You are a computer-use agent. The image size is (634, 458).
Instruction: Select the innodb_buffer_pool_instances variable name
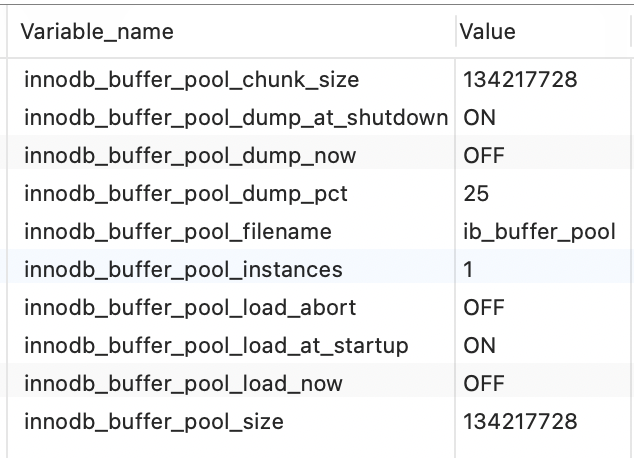coord(183,270)
